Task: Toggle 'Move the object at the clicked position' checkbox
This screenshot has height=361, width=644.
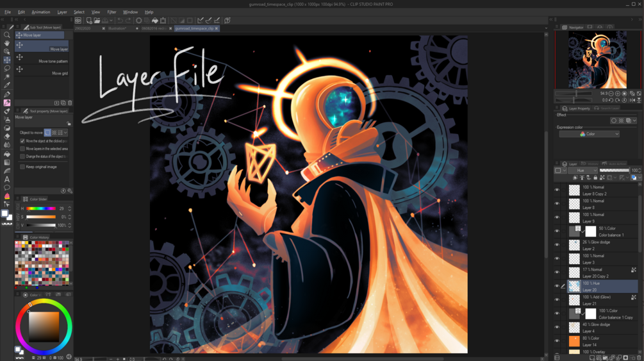Action: point(22,141)
